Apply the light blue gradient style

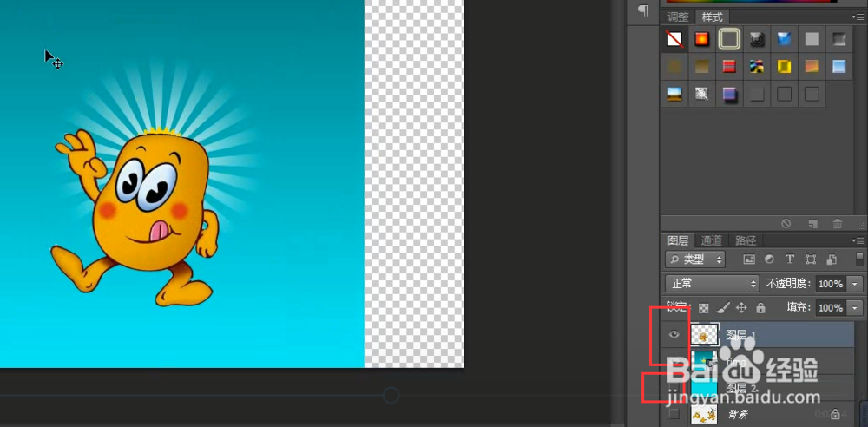[x=839, y=67]
